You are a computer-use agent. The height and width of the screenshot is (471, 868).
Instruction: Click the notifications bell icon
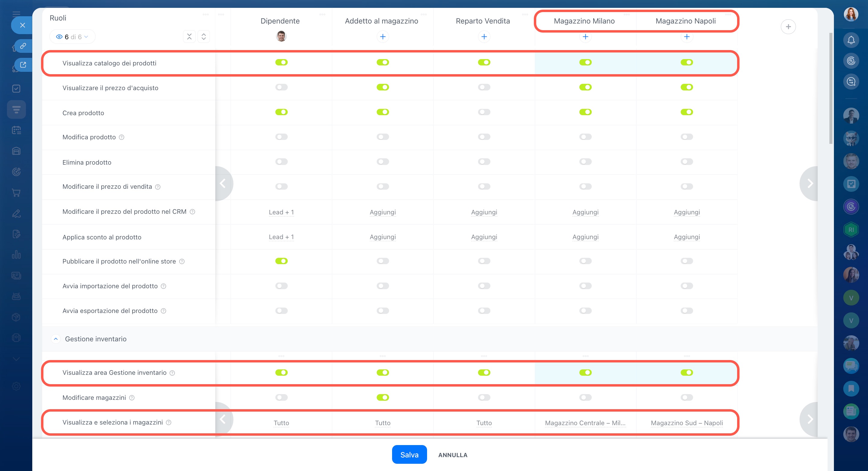[x=851, y=40]
